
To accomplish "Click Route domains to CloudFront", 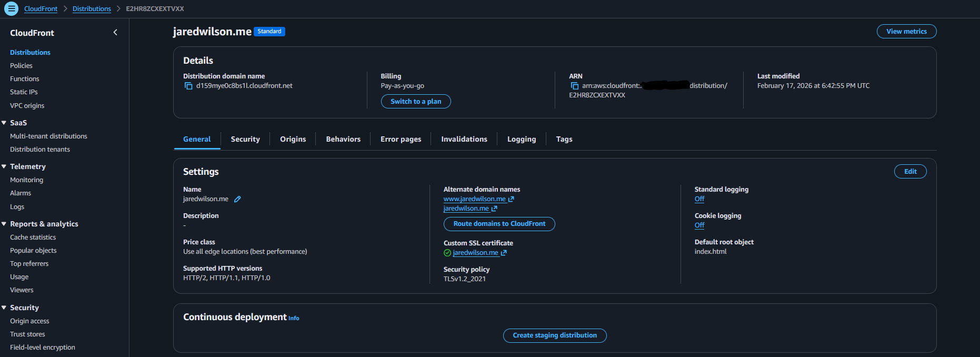I will pos(499,224).
